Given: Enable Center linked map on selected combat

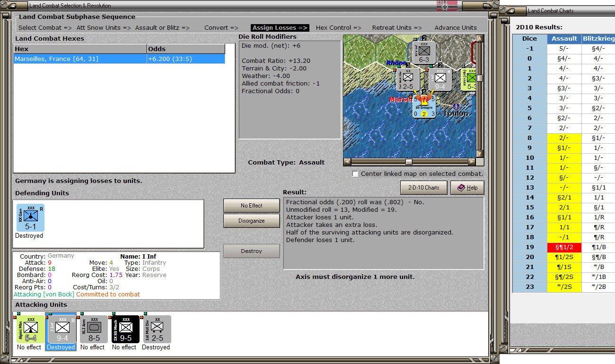Looking at the screenshot, I should pos(355,174).
